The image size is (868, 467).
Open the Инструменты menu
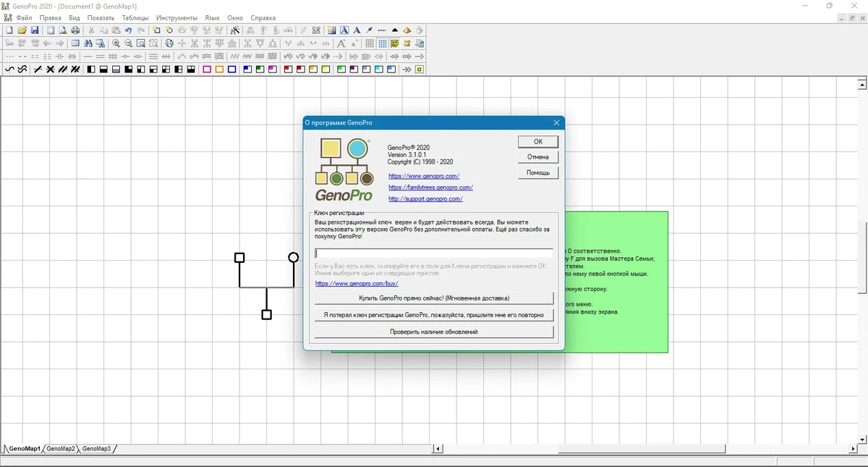click(176, 17)
